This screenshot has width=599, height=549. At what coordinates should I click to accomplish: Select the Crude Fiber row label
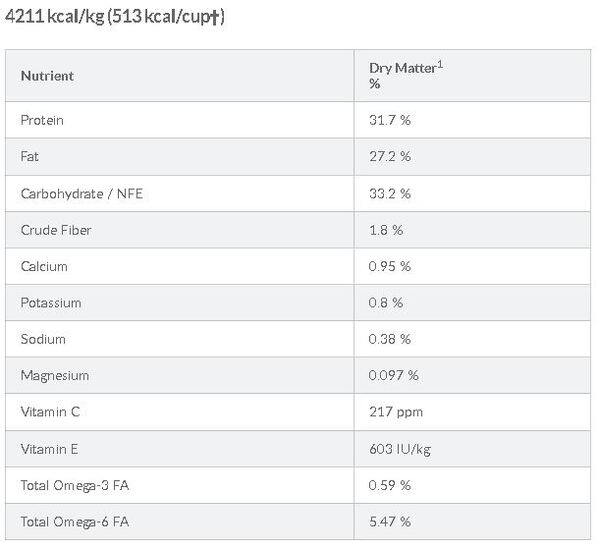[x=56, y=230]
